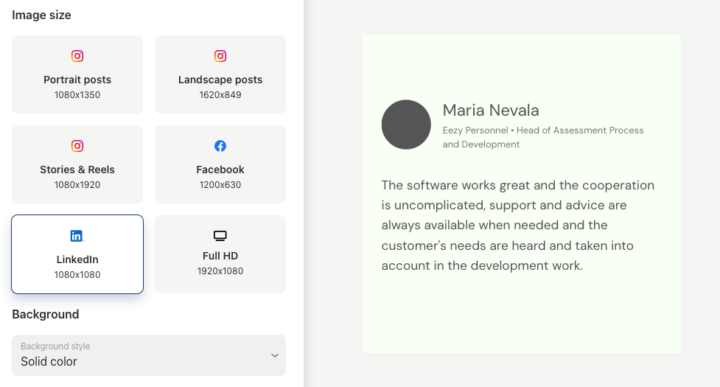This screenshot has height=387, width=720.
Task: Click the Full HD monitor icon
Action: pyautogui.click(x=220, y=236)
